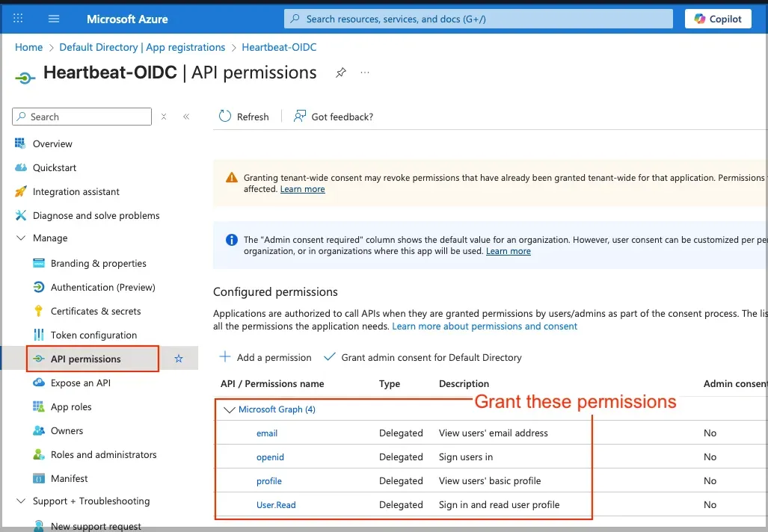This screenshot has width=768, height=532.
Task: Open the Azure portal hamburger menu
Action: point(54,19)
